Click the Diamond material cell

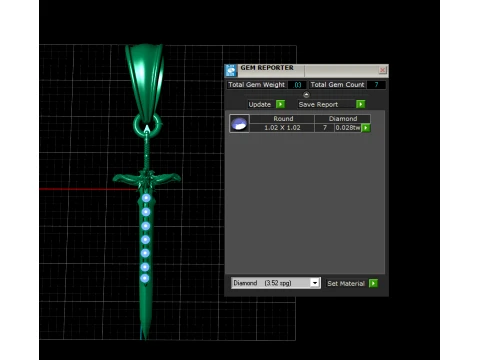342,119
